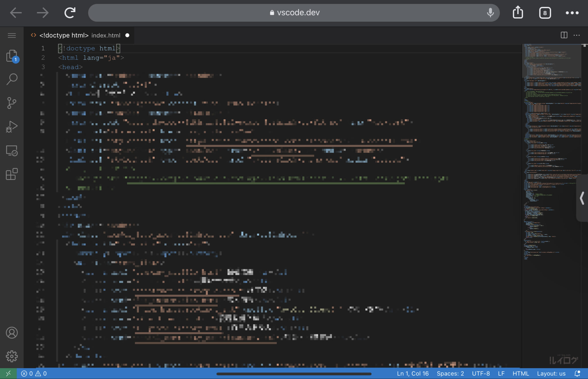
Task: Show all tabs via the browser tab counter
Action: (x=545, y=12)
